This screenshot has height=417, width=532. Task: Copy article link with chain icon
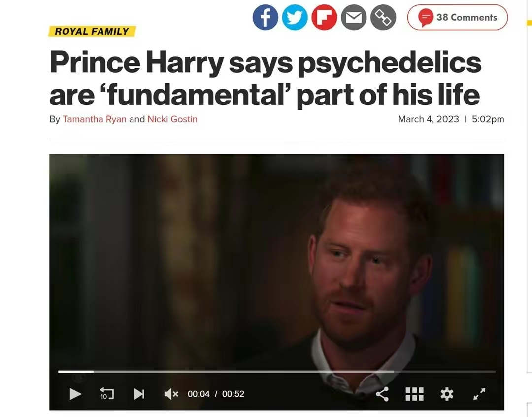coord(383,18)
